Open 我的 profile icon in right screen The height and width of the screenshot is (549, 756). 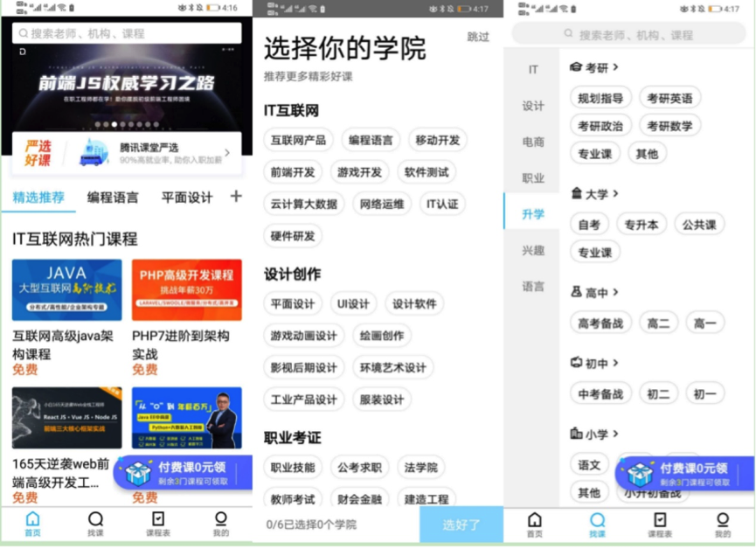coord(722,525)
